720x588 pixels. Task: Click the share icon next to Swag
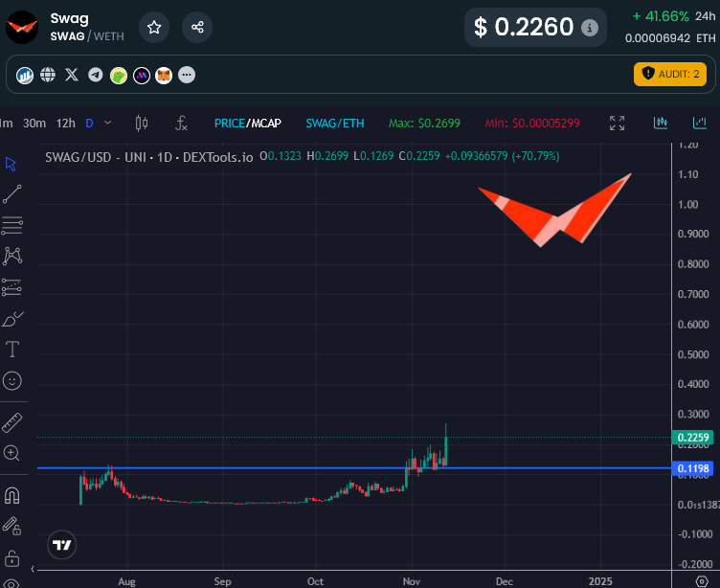click(x=197, y=27)
